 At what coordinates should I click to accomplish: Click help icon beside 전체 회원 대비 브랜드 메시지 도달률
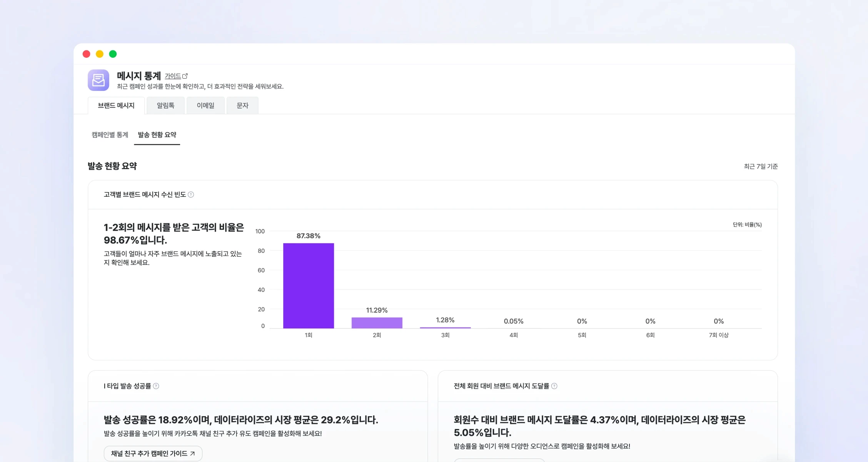click(x=554, y=386)
